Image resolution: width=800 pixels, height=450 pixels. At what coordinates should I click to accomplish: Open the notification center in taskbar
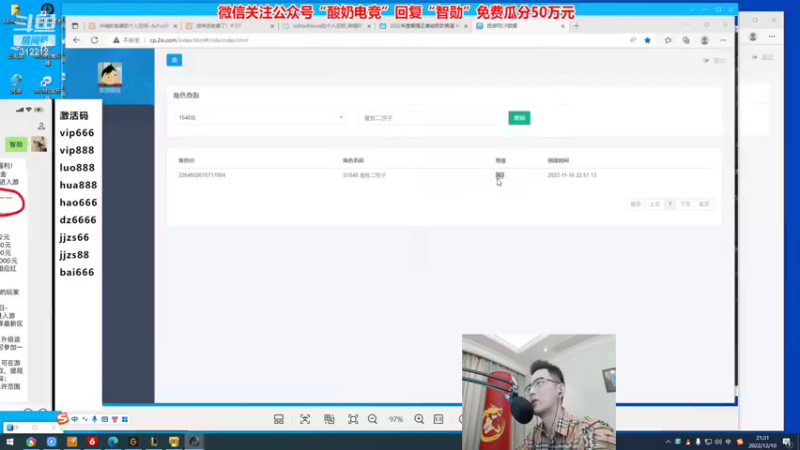[x=787, y=442]
